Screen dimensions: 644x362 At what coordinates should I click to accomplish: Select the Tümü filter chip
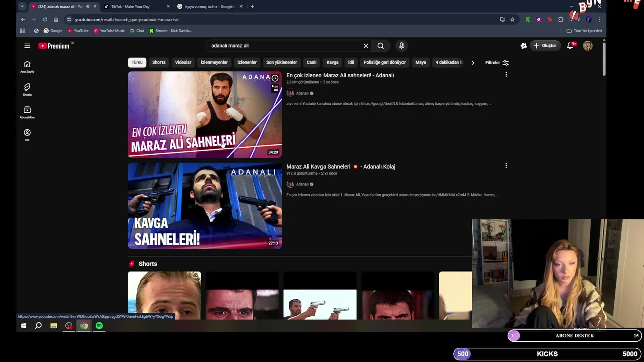coord(137,62)
